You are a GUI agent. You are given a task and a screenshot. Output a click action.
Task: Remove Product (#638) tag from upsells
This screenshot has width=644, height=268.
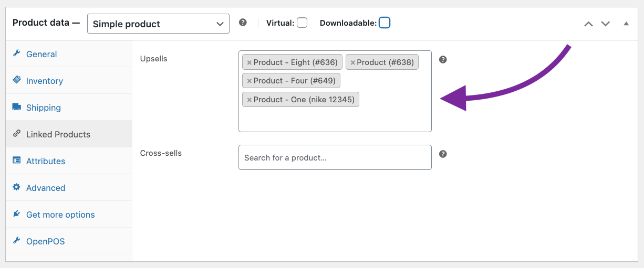coord(353,62)
